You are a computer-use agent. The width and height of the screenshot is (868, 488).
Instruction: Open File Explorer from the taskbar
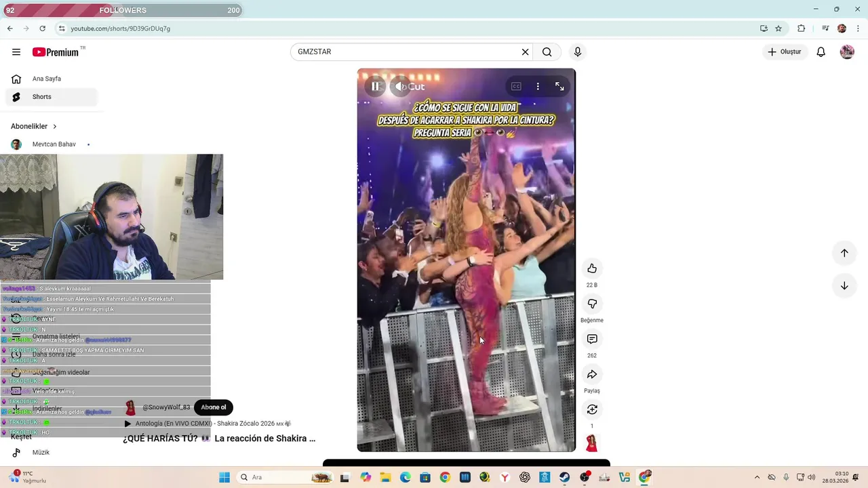(x=385, y=477)
